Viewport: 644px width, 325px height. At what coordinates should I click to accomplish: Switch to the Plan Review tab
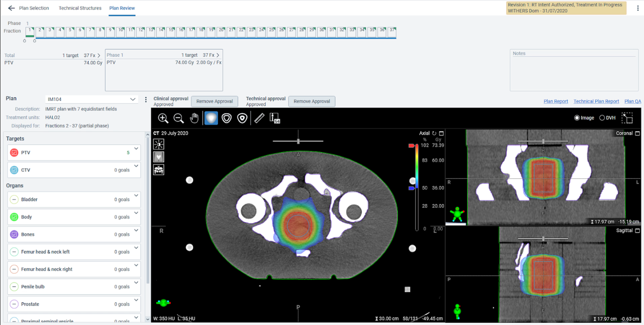point(122,8)
